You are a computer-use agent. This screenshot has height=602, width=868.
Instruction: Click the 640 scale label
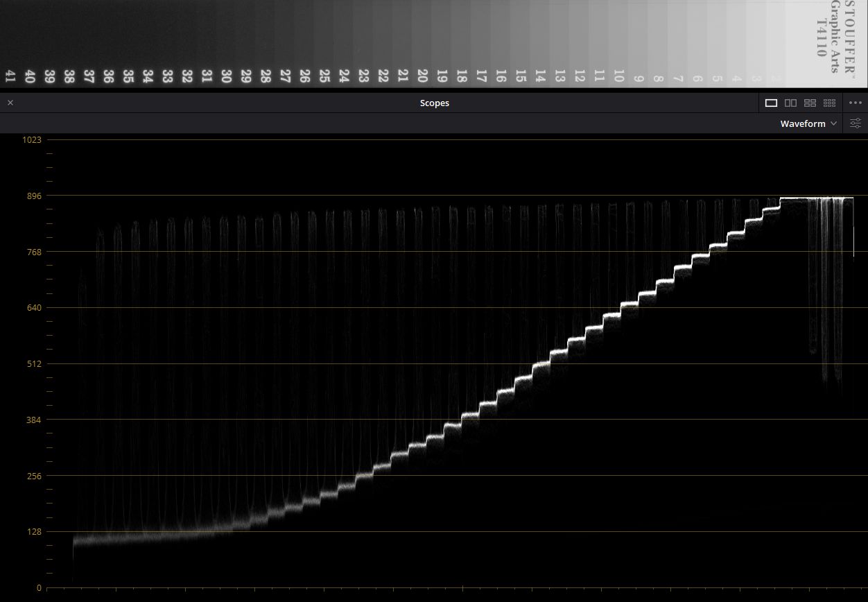click(x=34, y=308)
